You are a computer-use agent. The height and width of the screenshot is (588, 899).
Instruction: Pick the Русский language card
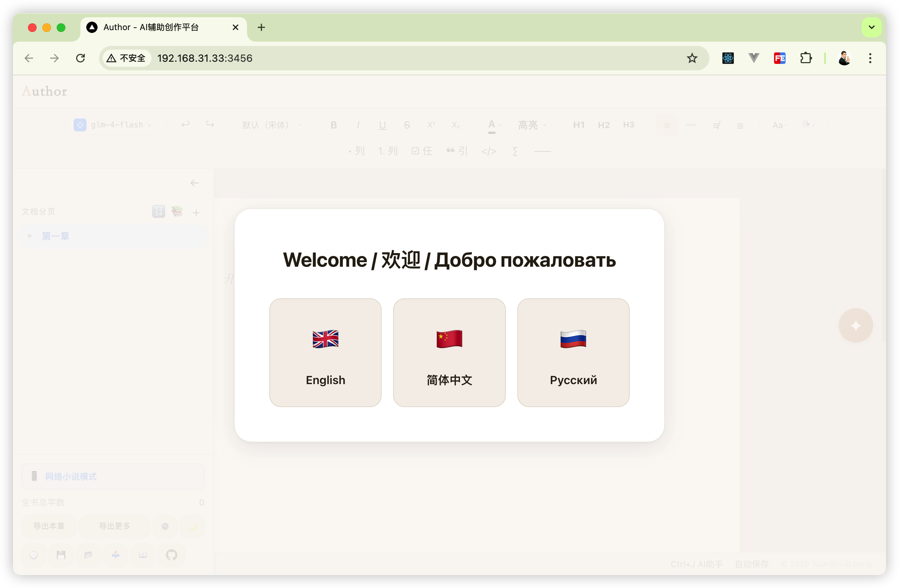click(x=573, y=353)
